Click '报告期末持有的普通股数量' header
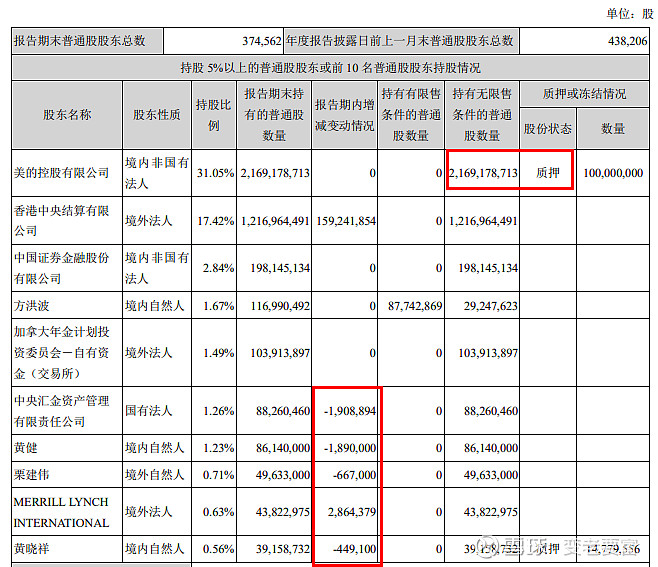The width and height of the screenshot is (658, 567). point(274,115)
